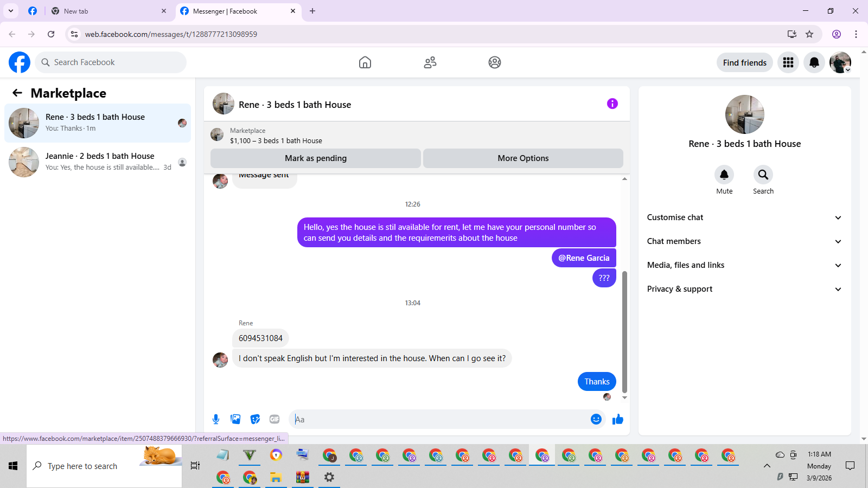Click the Find friends button
Viewport: 868px width, 488px height.
pos(744,62)
